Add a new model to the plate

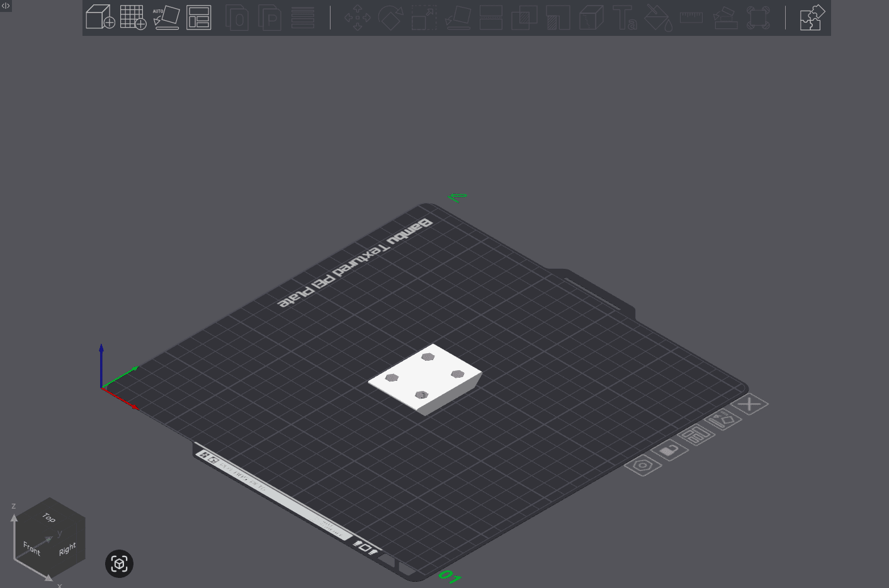[x=100, y=18]
